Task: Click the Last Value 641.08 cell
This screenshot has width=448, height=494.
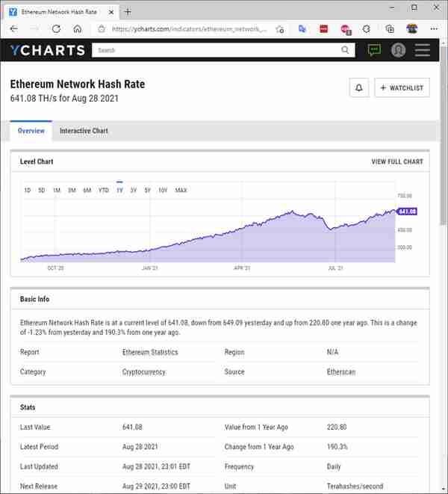Action: [x=132, y=427]
